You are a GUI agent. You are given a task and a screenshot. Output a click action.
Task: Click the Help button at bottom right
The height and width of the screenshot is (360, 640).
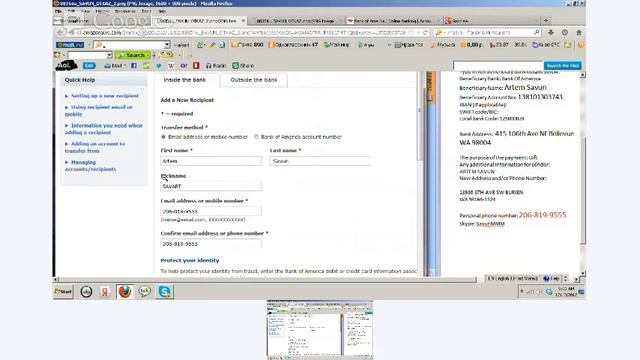click(551, 278)
